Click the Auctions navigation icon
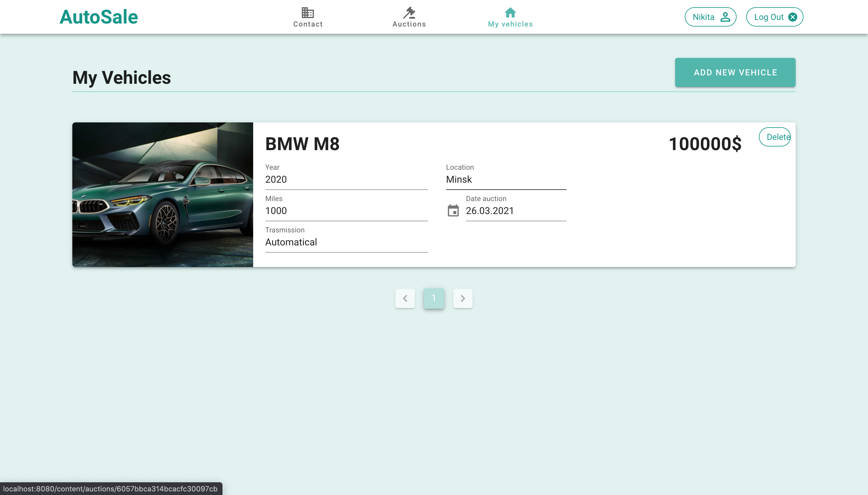Screen dimensions: 868x495 [x=408, y=12]
